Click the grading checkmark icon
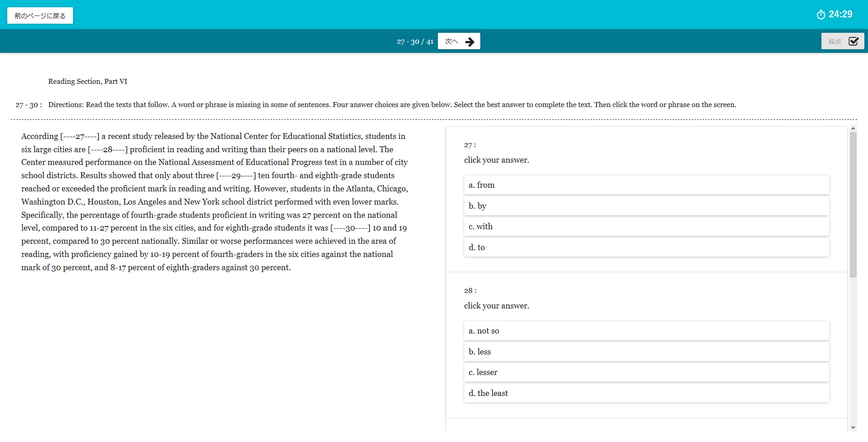868x442 pixels. tap(853, 41)
